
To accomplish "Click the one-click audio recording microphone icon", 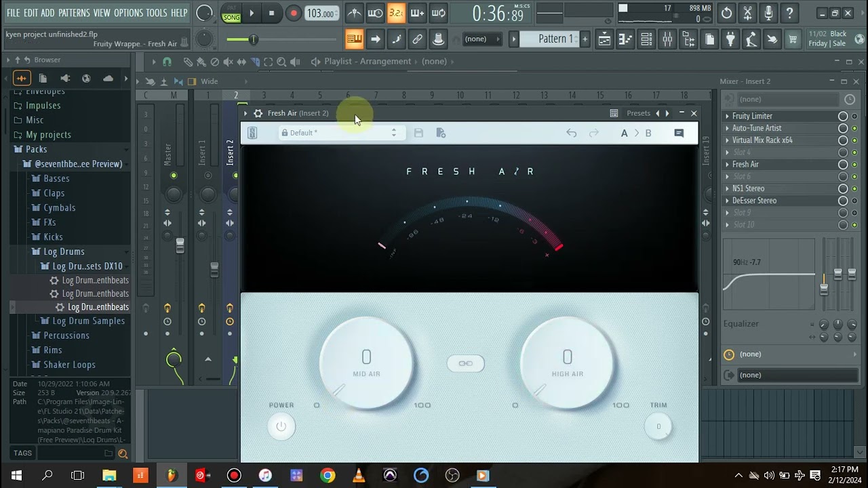I will (x=768, y=13).
